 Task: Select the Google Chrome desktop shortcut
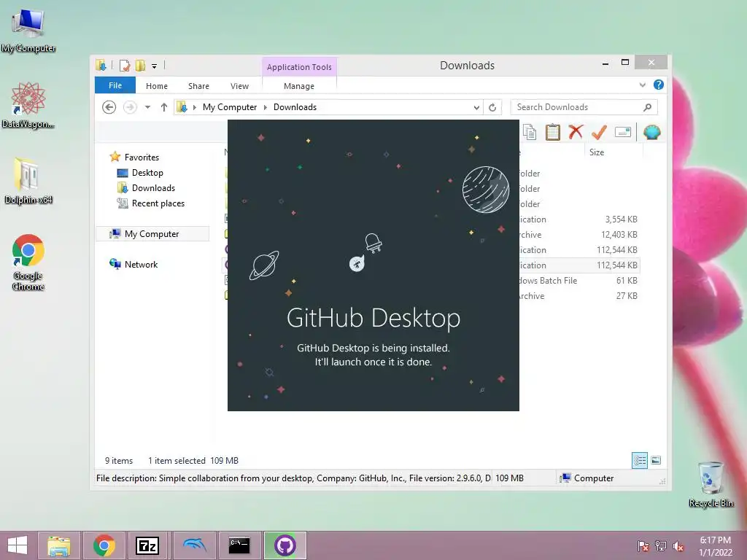(x=28, y=262)
